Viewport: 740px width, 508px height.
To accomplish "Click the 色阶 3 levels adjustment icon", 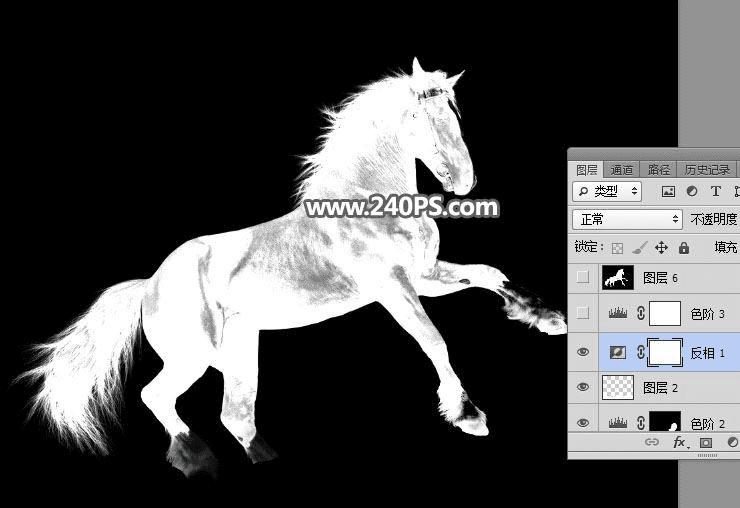I will click(x=618, y=313).
